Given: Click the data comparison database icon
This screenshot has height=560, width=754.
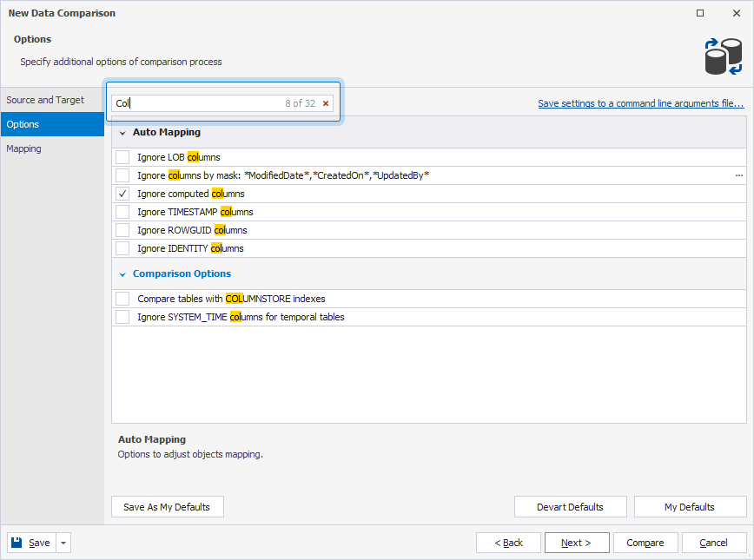Looking at the screenshot, I should coord(724,54).
